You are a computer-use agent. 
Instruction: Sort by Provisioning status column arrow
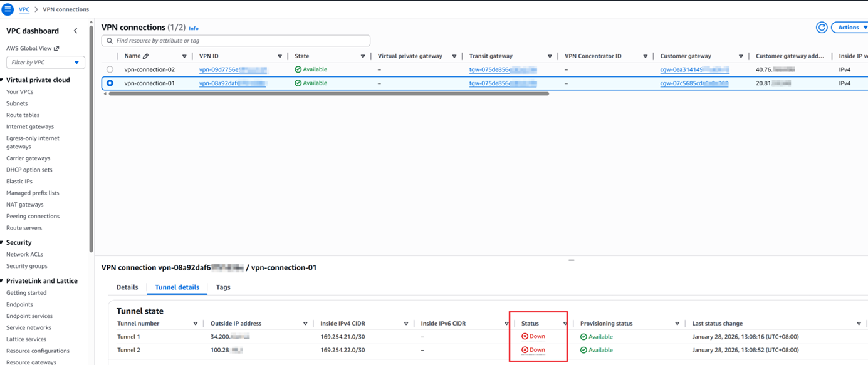(677, 324)
